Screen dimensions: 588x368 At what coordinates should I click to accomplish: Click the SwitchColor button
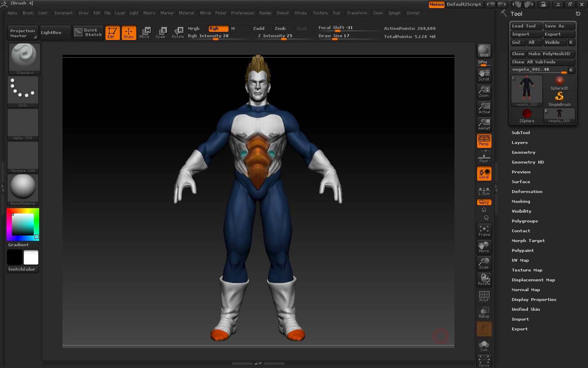click(23, 269)
